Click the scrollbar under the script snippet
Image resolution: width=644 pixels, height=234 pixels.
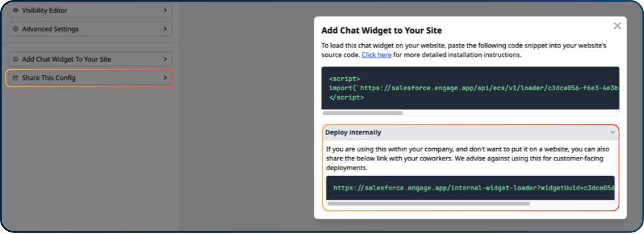click(x=363, y=113)
